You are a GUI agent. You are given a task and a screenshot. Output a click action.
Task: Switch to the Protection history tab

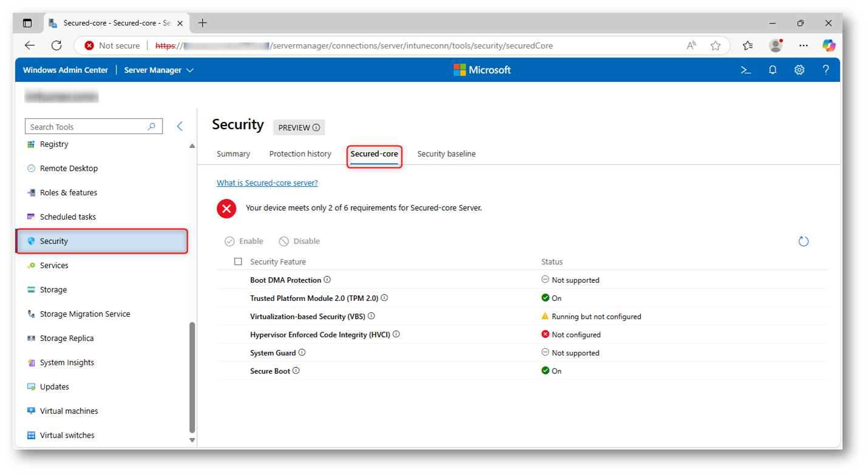click(x=300, y=154)
